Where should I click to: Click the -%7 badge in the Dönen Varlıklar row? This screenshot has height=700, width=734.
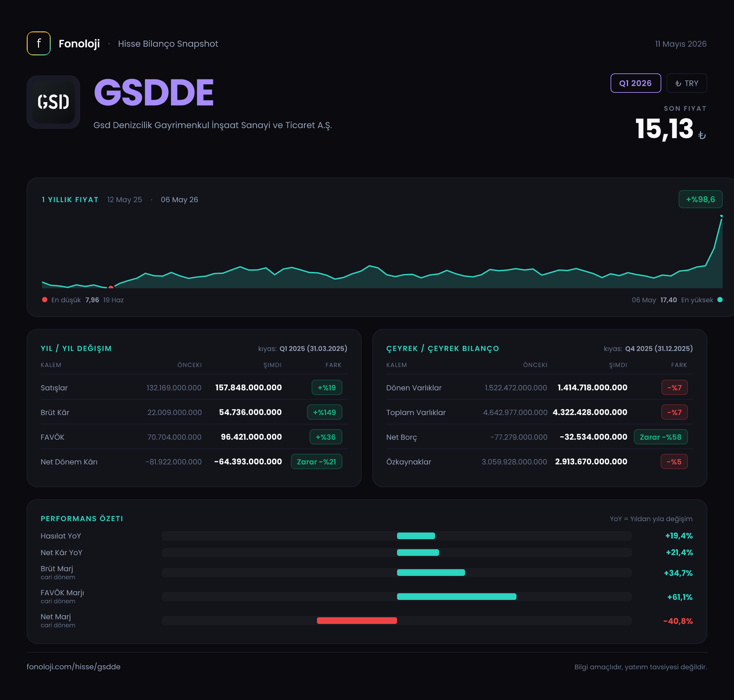[x=674, y=388]
